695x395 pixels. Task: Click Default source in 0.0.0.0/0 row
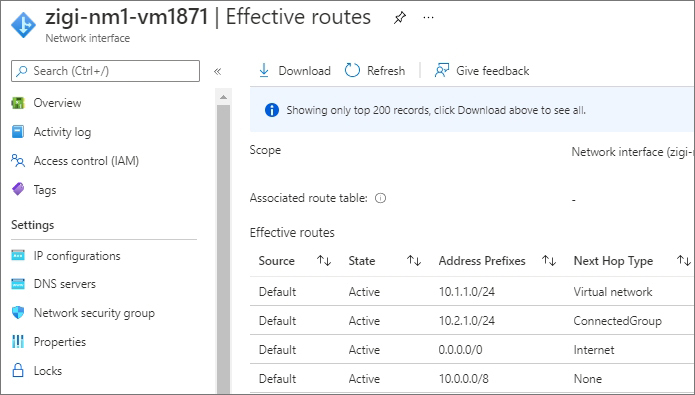click(x=277, y=350)
